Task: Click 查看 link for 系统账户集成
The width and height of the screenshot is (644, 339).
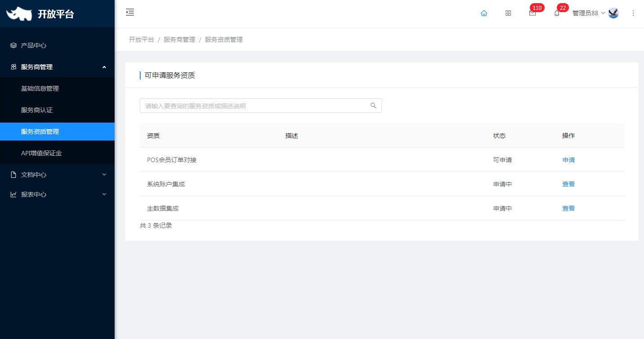Action: (x=568, y=184)
